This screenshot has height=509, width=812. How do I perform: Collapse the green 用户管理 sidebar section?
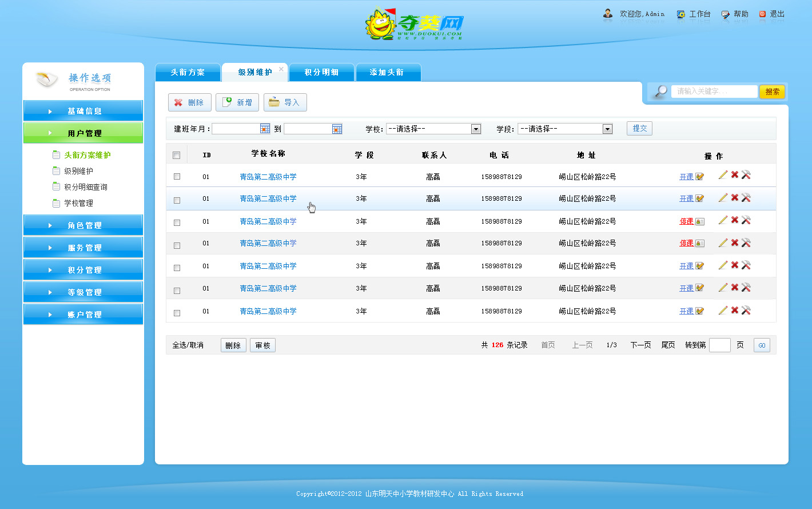click(83, 133)
